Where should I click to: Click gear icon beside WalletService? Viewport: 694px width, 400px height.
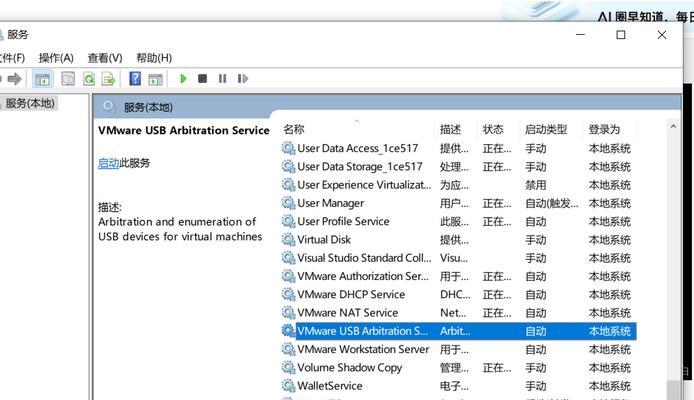[288, 386]
